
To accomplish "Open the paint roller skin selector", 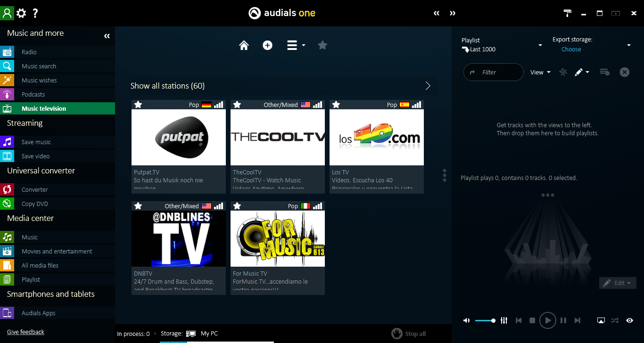I will click(568, 13).
